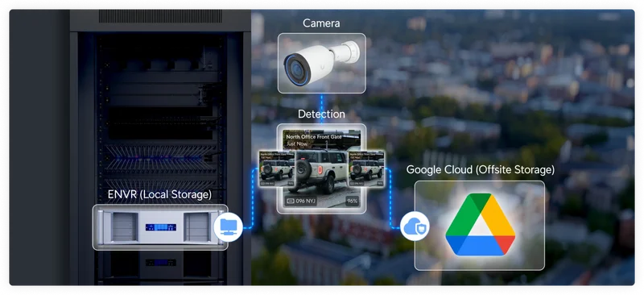644x295 pixels.
Task: Click the "Camera" label
Action: pyautogui.click(x=321, y=23)
